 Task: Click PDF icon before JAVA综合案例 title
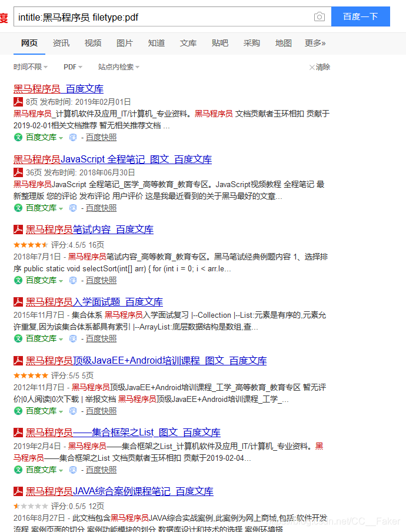click(x=18, y=491)
